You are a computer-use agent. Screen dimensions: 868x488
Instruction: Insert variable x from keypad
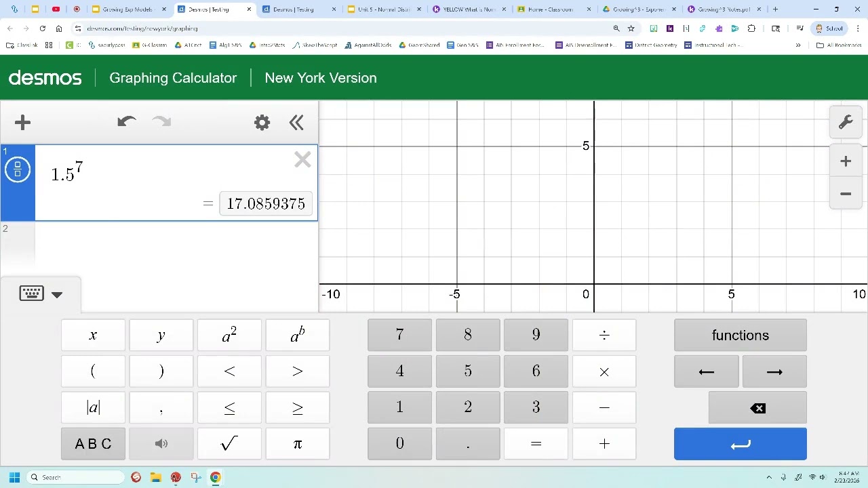point(93,335)
